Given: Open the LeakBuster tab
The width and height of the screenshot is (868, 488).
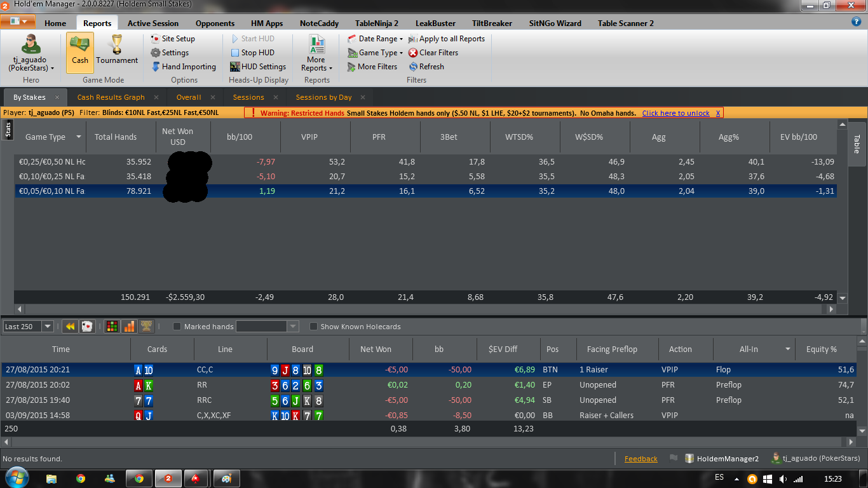Looking at the screenshot, I should click(x=435, y=23).
